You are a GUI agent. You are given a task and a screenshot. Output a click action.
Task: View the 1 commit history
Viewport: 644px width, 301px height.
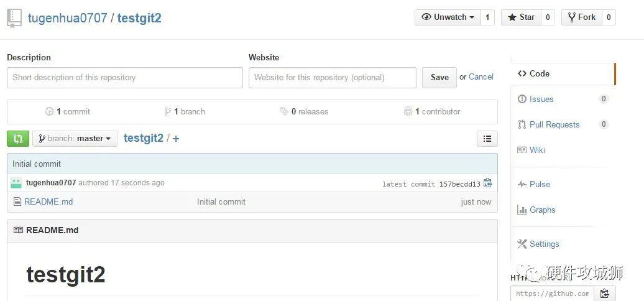(68, 111)
